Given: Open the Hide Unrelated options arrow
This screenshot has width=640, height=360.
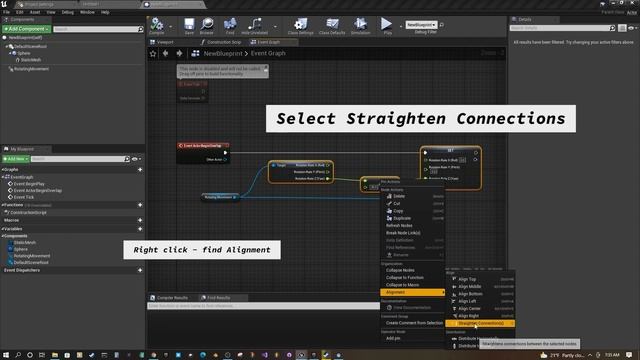Looking at the screenshot, I should click(275, 27).
